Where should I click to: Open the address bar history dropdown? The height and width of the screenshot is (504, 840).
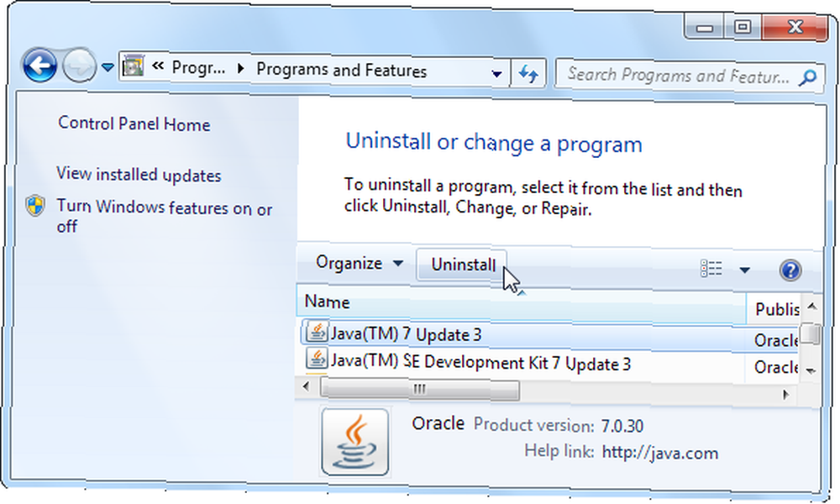496,74
